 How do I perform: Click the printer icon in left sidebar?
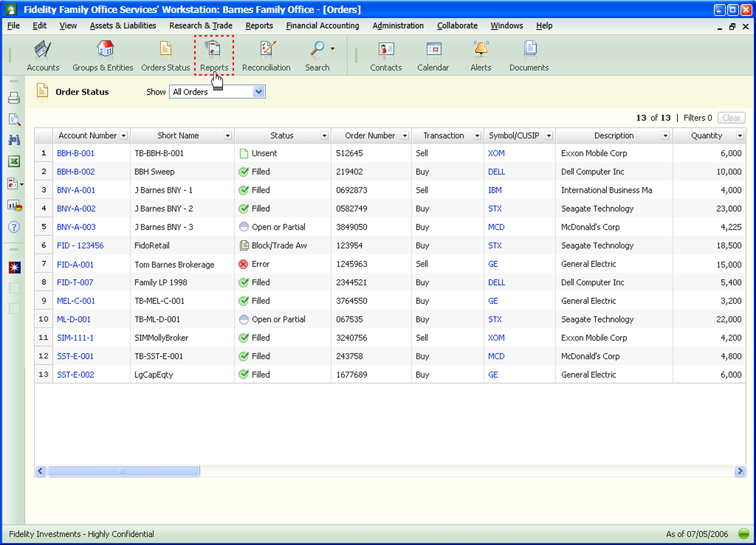tap(14, 98)
